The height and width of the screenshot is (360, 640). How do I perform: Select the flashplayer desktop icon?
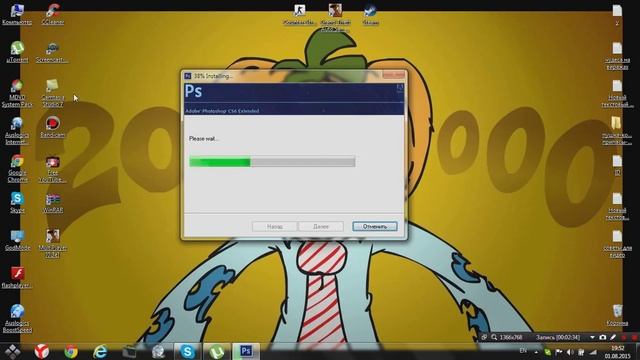coord(17,278)
